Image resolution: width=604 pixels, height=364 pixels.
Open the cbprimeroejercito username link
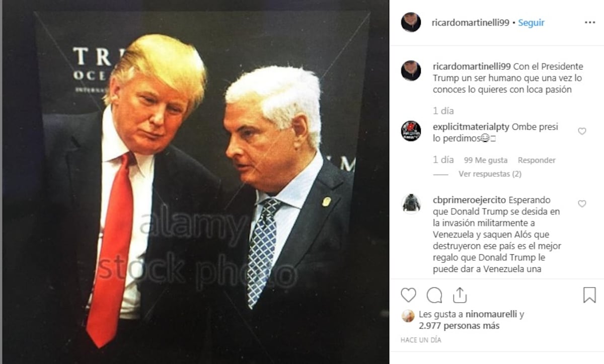[470, 200]
